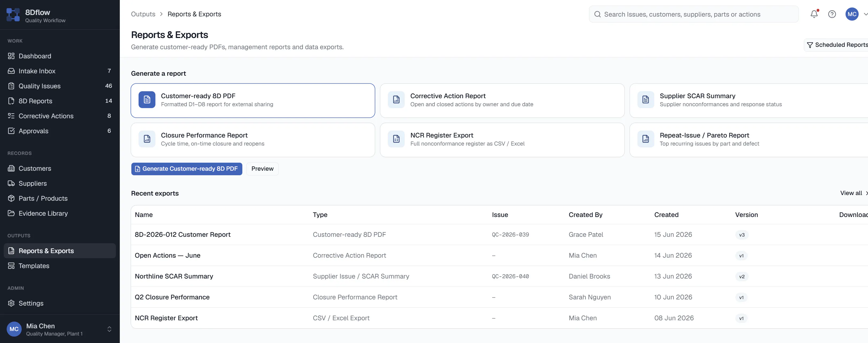Screen dimensions: 868x343
Task: Click Closure Performance Report chart icon
Action: coord(147,139)
